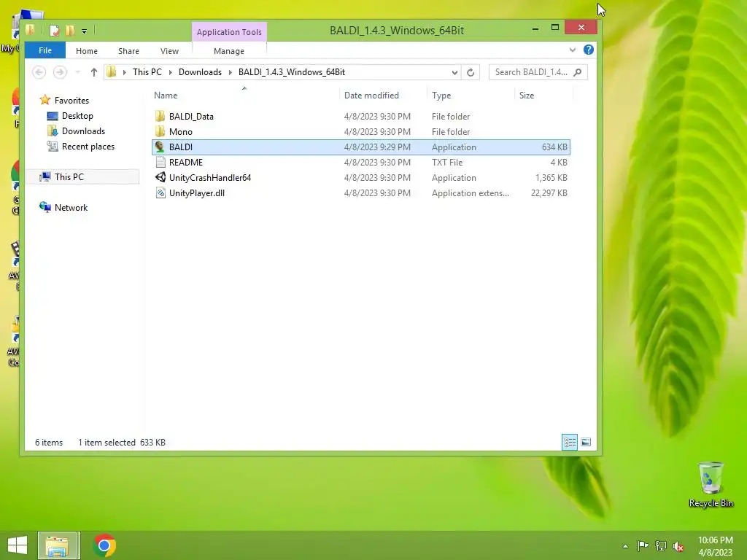Select the UnityPlayer.dll file icon
The image size is (747, 560).
pos(160,192)
